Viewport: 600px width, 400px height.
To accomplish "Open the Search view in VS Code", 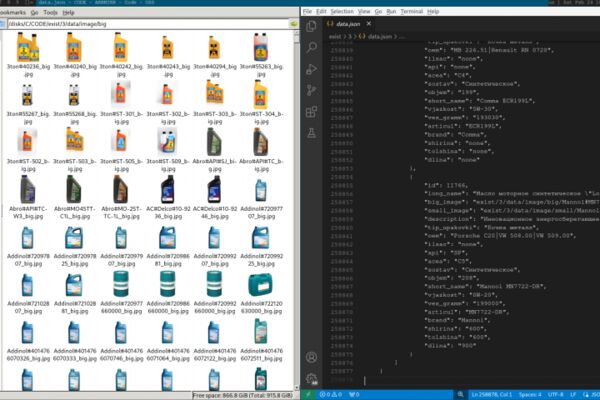I will click(x=311, y=47).
